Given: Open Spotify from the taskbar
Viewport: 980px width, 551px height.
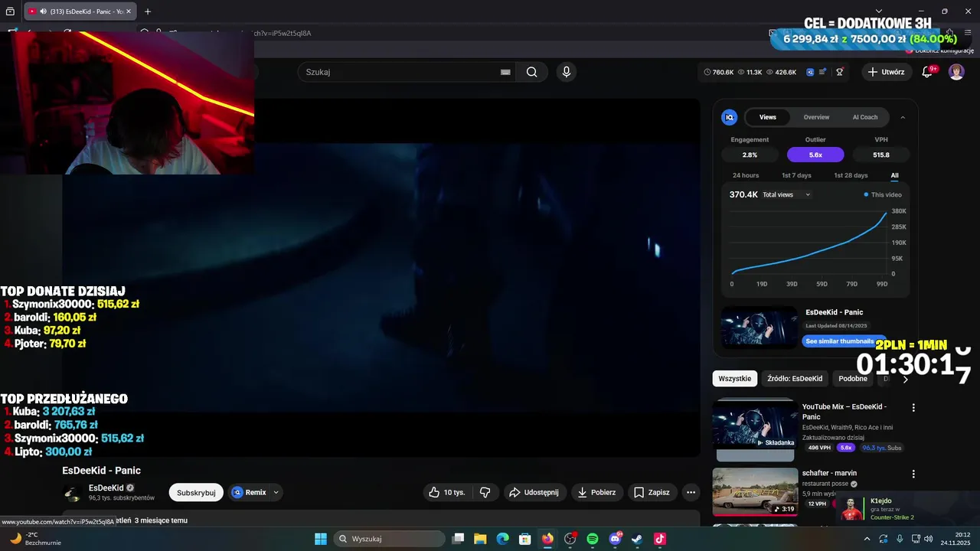Looking at the screenshot, I should coord(593,539).
